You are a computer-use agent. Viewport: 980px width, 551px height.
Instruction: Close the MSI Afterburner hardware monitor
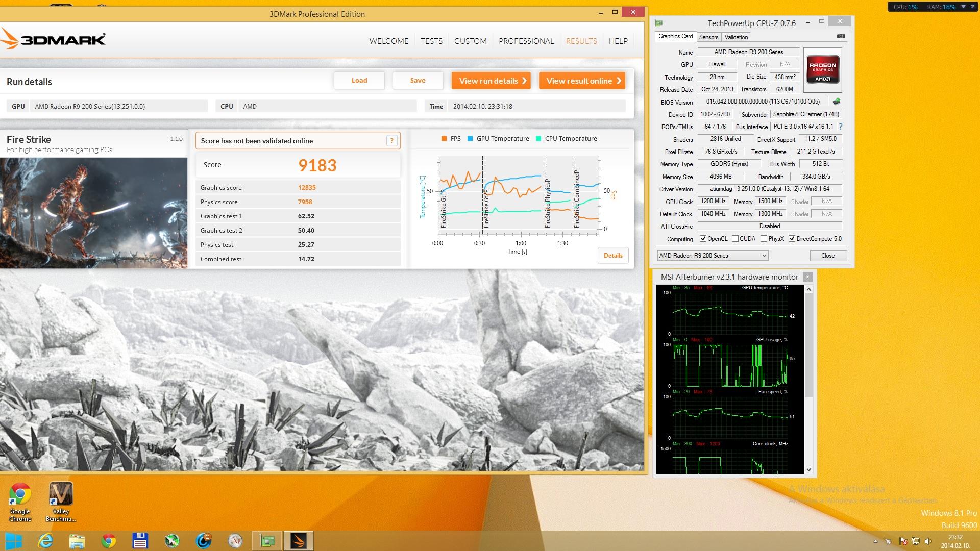(807, 277)
